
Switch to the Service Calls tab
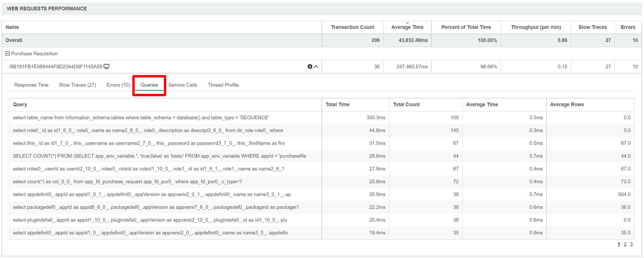(183, 85)
